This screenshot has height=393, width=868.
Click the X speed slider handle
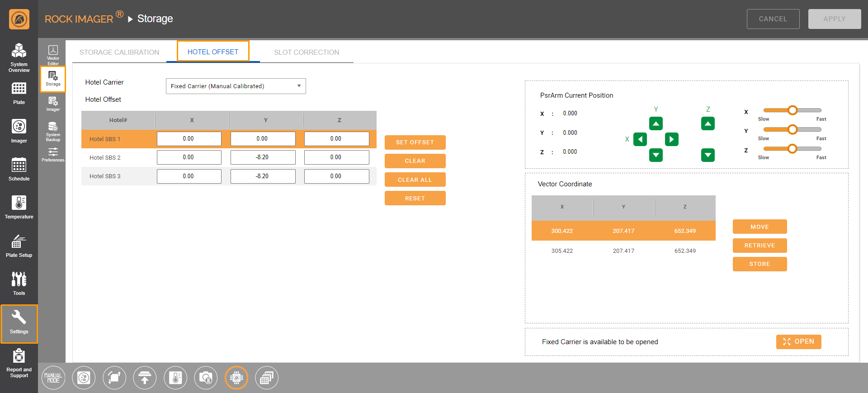tap(792, 110)
